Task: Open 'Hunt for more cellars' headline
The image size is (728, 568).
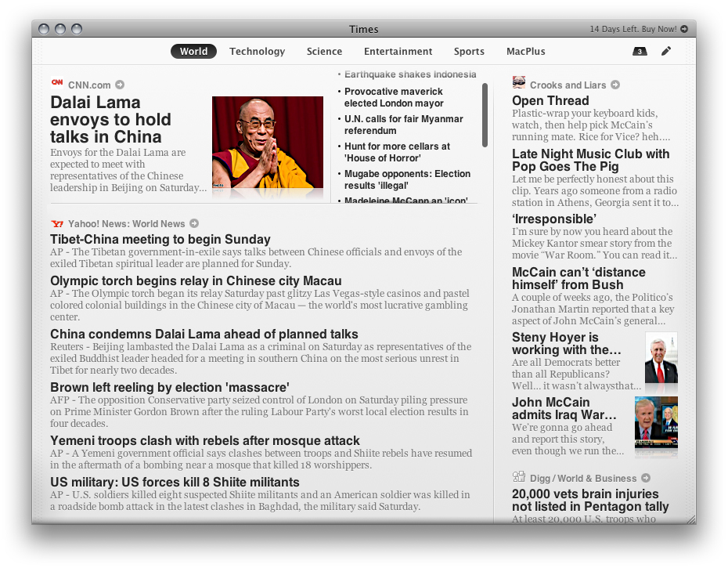Action: pyautogui.click(x=397, y=152)
